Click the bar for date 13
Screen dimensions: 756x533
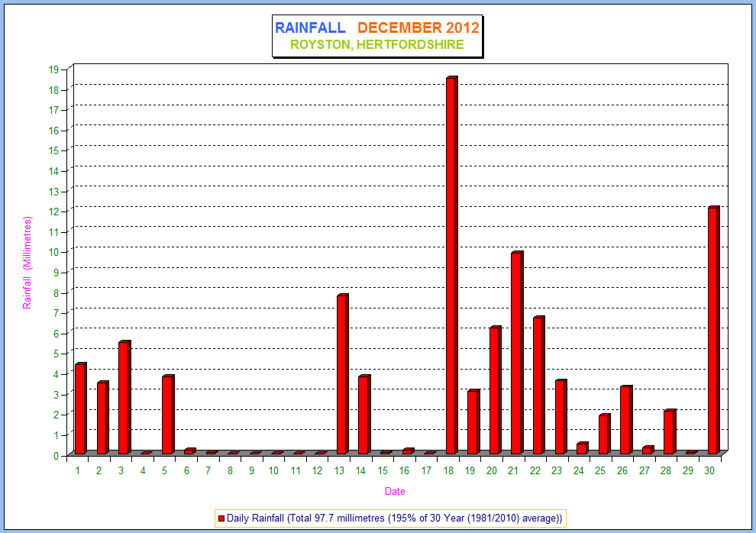pos(343,374)
